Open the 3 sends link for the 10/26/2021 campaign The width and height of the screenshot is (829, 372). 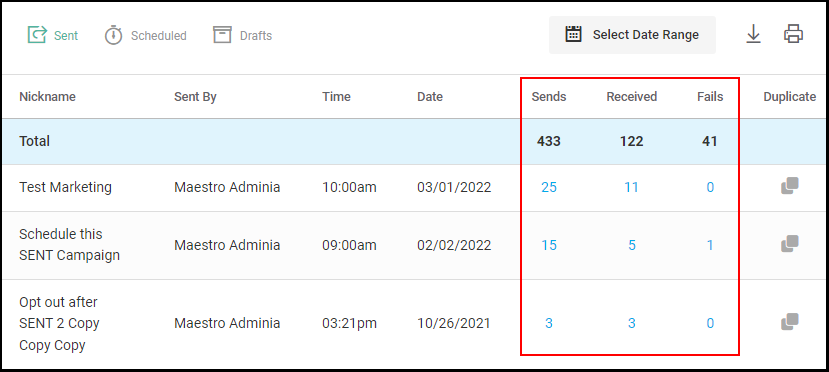point(549,323)
